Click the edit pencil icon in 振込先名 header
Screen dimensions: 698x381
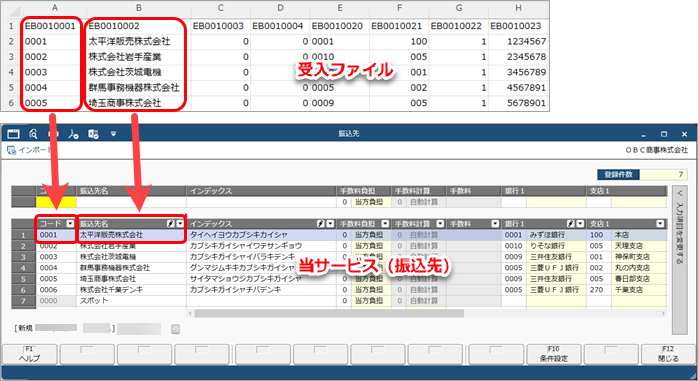171,223
